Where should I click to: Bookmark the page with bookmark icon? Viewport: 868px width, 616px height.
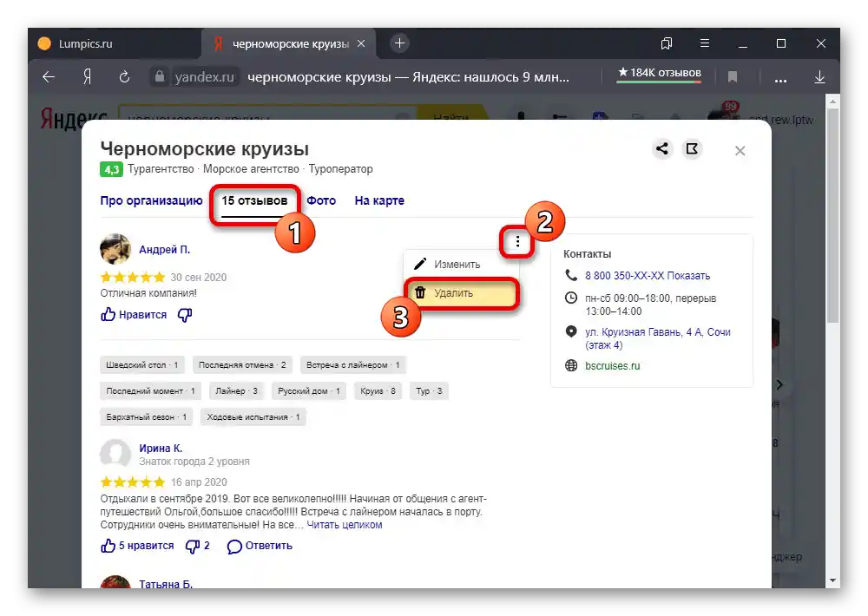tap(733, 77)
